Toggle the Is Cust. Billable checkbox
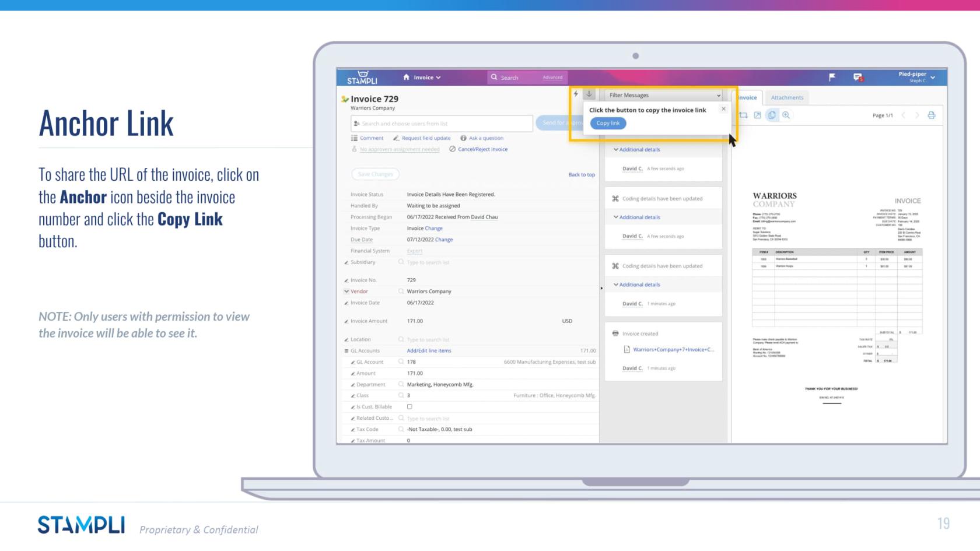The width and height of the screenshot is (980, 551). click(x=409, y=407)
